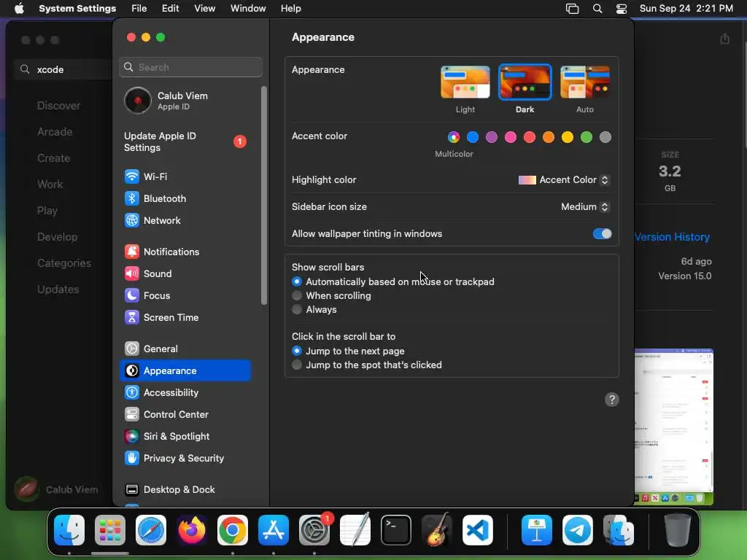Click Version History link in App Store
Screen dimensions: 747x560
point(672,237)
